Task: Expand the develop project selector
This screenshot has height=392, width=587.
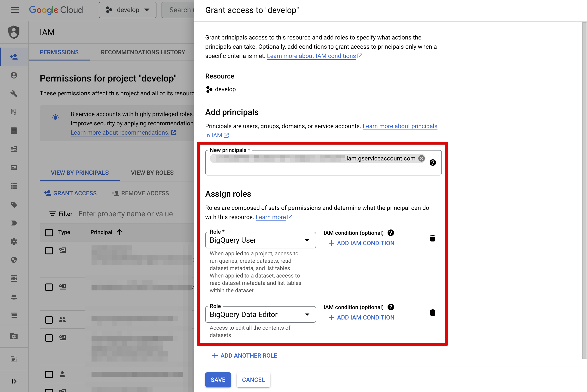Action: [128, 10]
